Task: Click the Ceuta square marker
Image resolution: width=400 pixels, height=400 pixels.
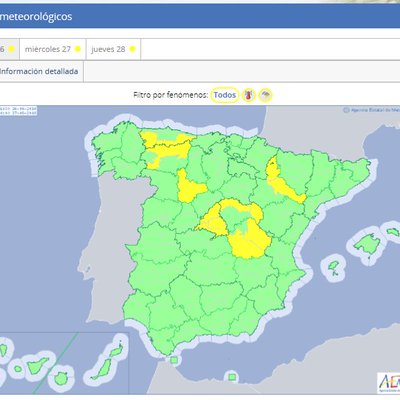Action: (x=173, y=360)
